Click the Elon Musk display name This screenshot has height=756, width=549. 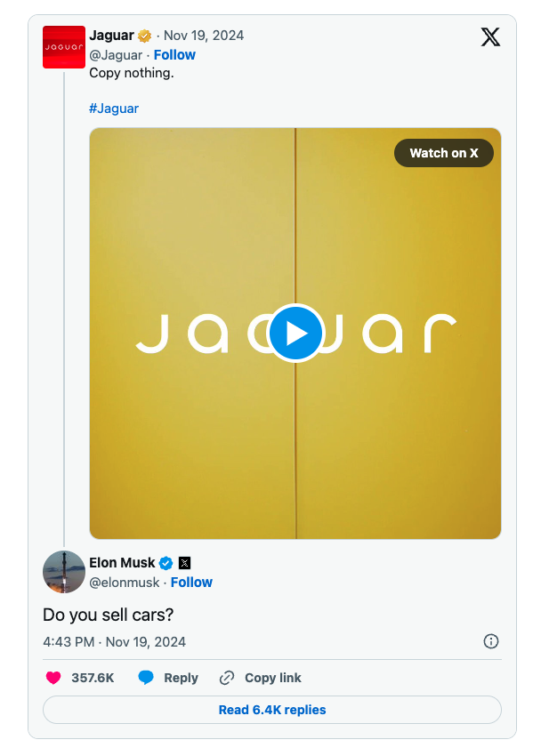click(122, 563)
